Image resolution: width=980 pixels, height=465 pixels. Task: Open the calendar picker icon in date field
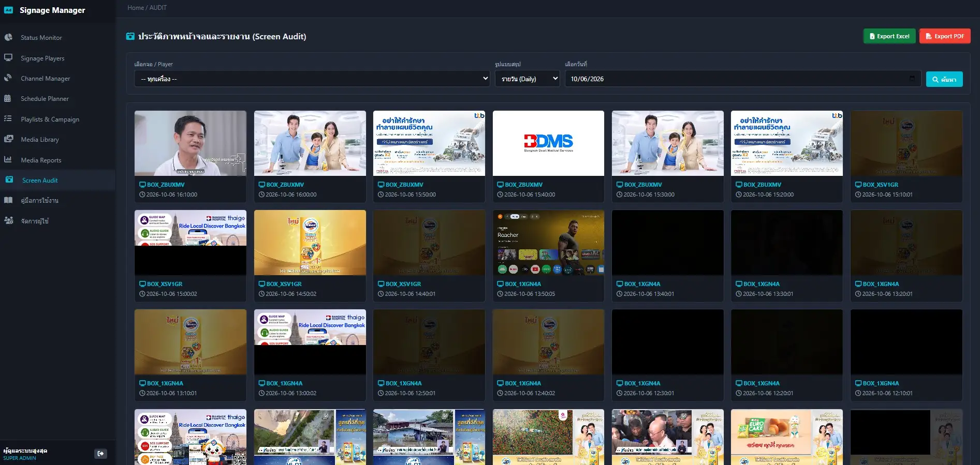912,79
